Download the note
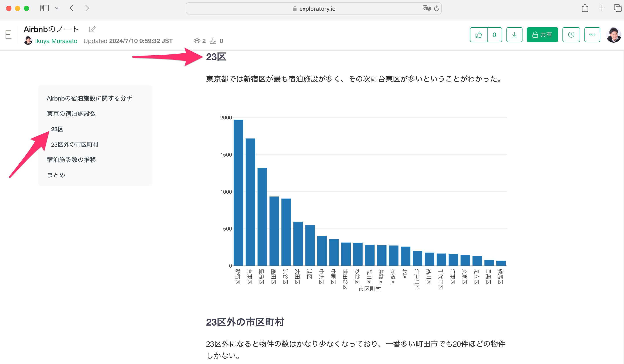This screenshot has height=364, width=624. (514, 35)
